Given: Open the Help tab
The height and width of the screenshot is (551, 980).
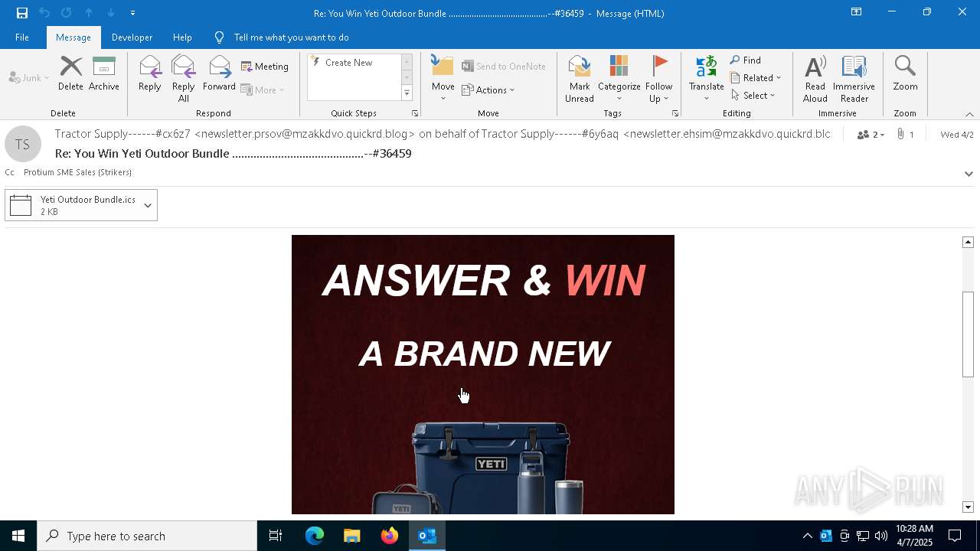Looking at the screenshot, I should (182, 37).
